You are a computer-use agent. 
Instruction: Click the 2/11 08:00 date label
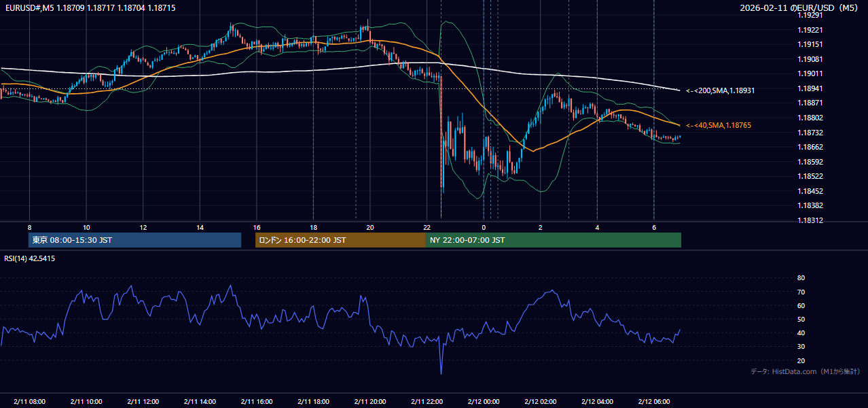pos(29,401)
